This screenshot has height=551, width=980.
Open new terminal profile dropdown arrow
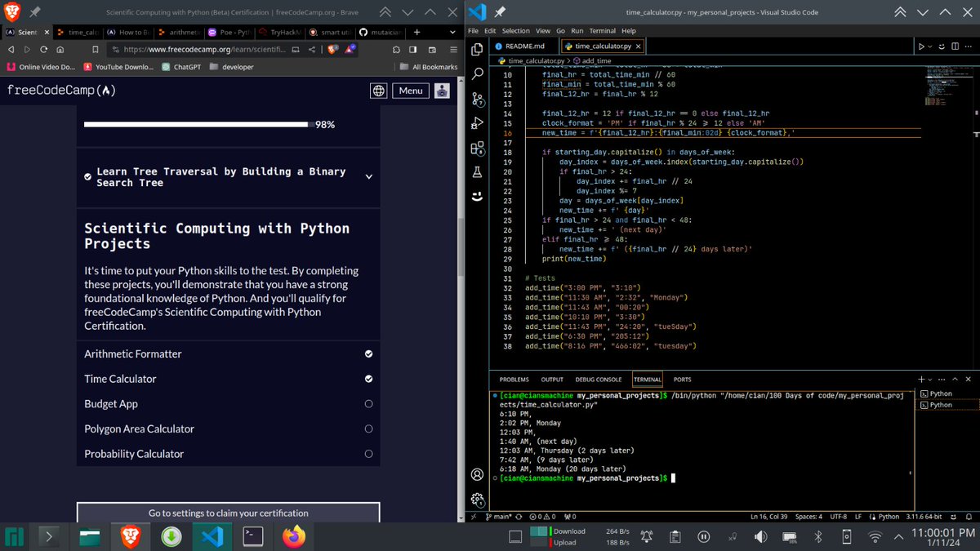click(x=931, y=380)
